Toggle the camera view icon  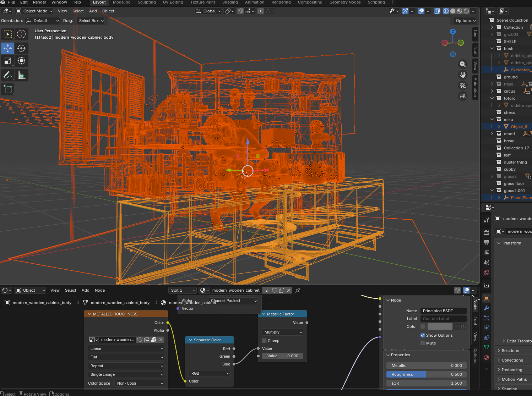point(463,86)
